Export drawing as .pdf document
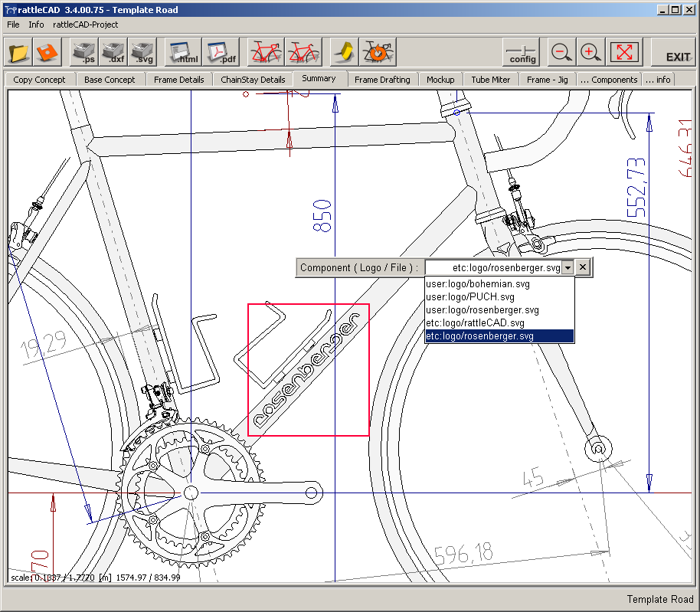Viewport: 700px width, 612px height. coord(221,53)
